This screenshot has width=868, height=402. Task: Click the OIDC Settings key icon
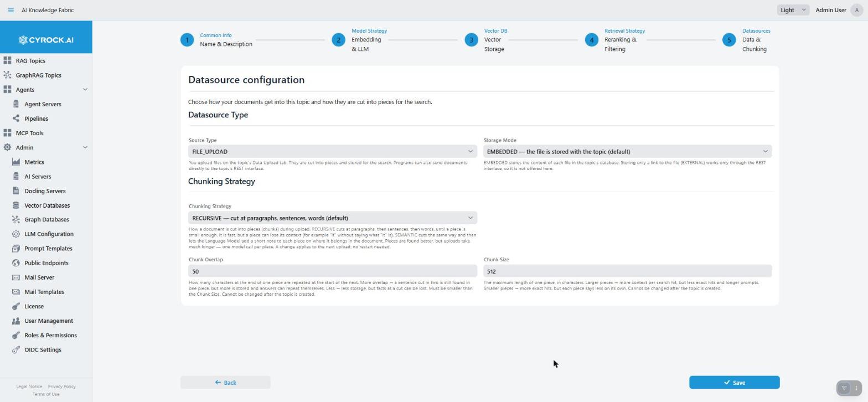click(16, 350)
